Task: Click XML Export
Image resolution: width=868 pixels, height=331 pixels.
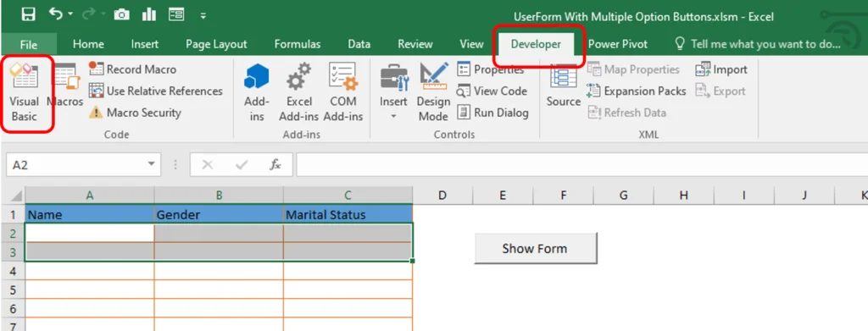Action: [x=721, y=91]
